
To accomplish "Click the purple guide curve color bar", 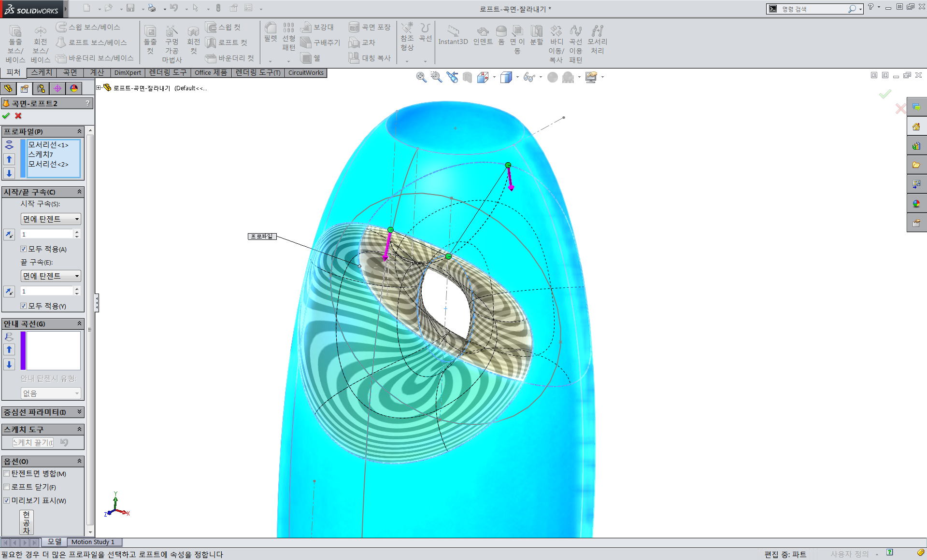I will [x=23, y=350].
